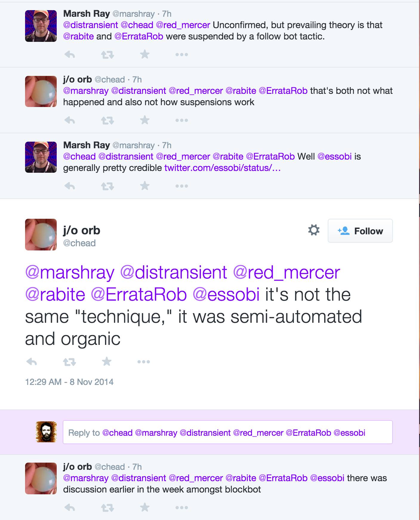420x520 pixels.
Task: Open @marshray mention in the main tweet
Action: 70,273
